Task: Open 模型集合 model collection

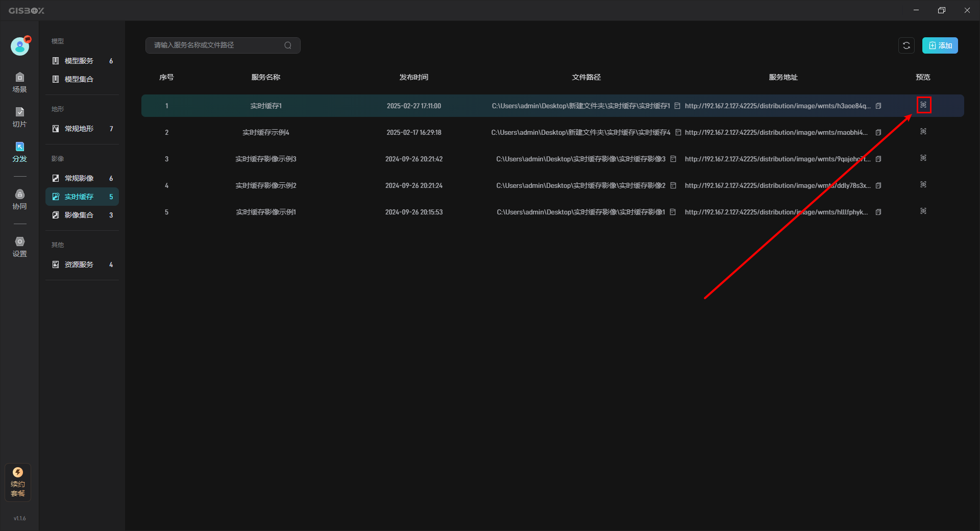Action: point(82,79)
